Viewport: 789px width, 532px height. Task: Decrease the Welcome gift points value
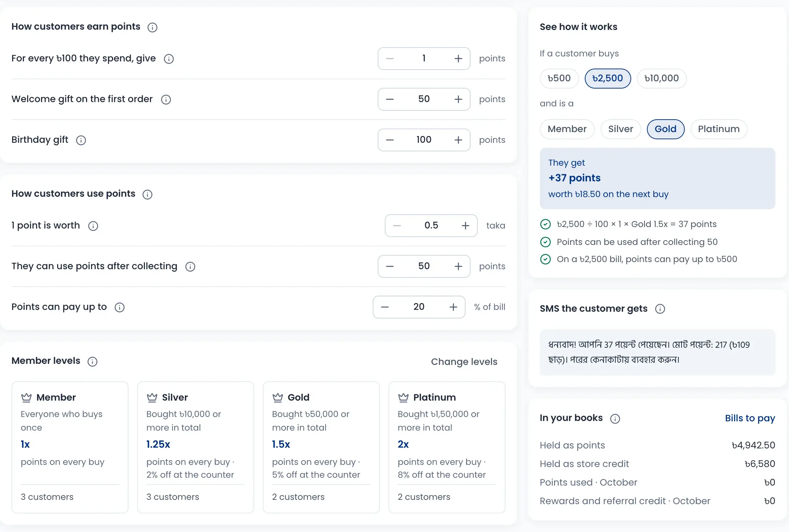click(x=390, y=99)
